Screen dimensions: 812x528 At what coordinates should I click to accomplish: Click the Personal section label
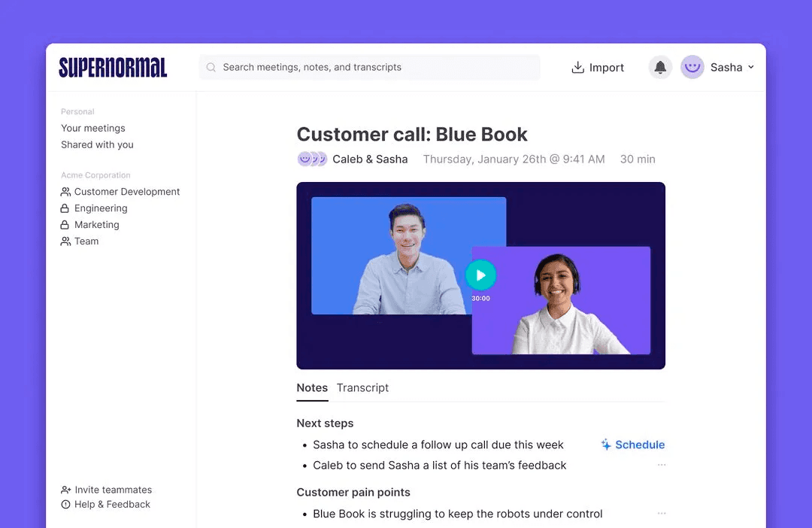pos(77,111)
